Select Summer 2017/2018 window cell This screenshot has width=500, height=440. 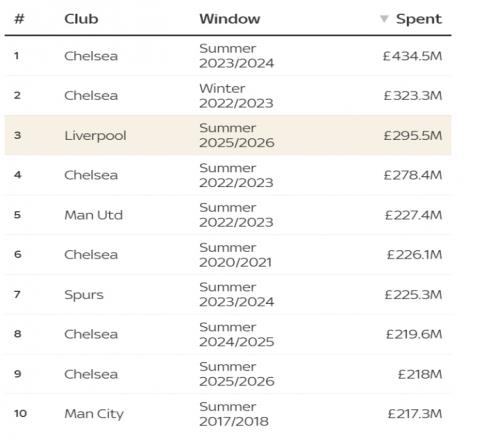tap(234, 414)
